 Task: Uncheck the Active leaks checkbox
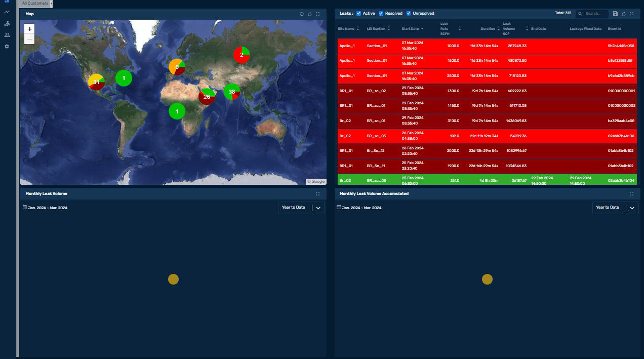click(x=358, y=14)
